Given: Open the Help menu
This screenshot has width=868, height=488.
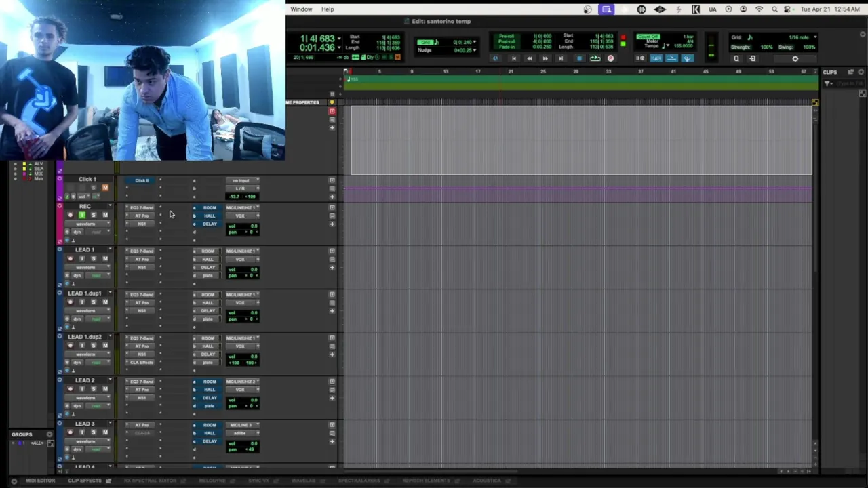Looking at the screenshot, I should pyautogui.click(x=328, y=9).
